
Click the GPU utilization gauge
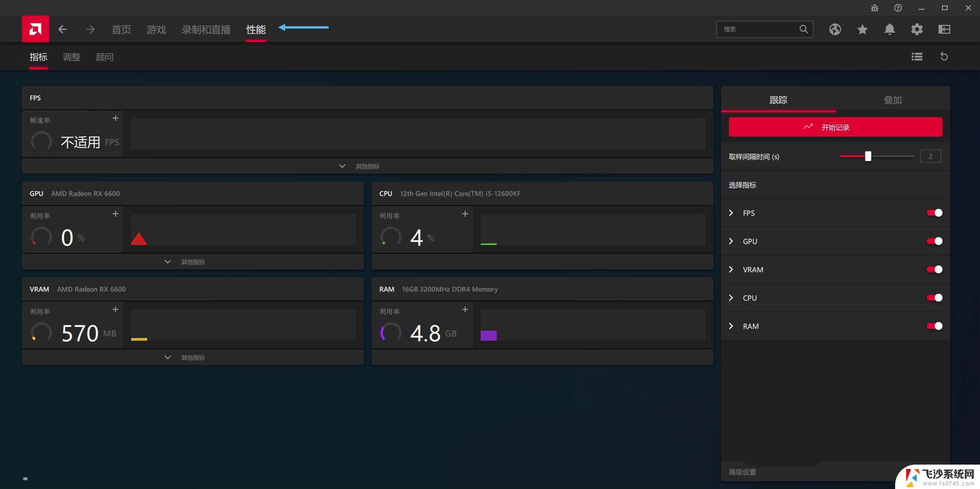point(41,237)
